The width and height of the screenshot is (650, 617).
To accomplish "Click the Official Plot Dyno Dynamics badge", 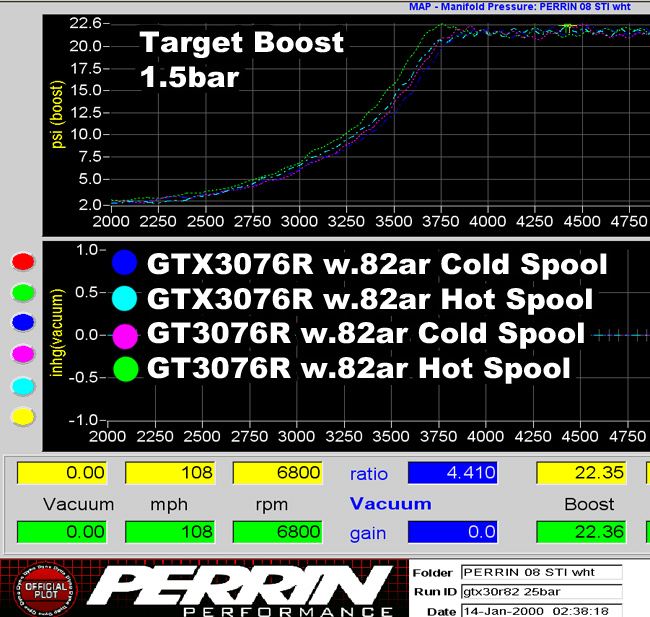I will (x=46, y=590).
